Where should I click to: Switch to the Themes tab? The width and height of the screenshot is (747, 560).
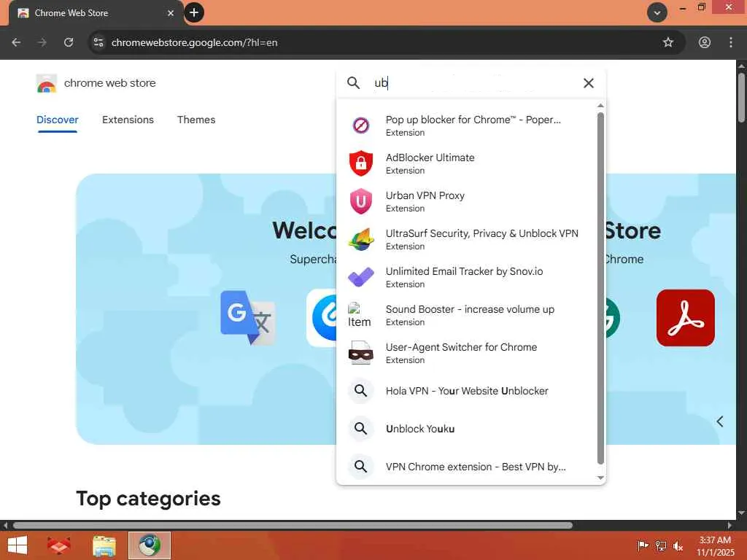tap(196, 120)
